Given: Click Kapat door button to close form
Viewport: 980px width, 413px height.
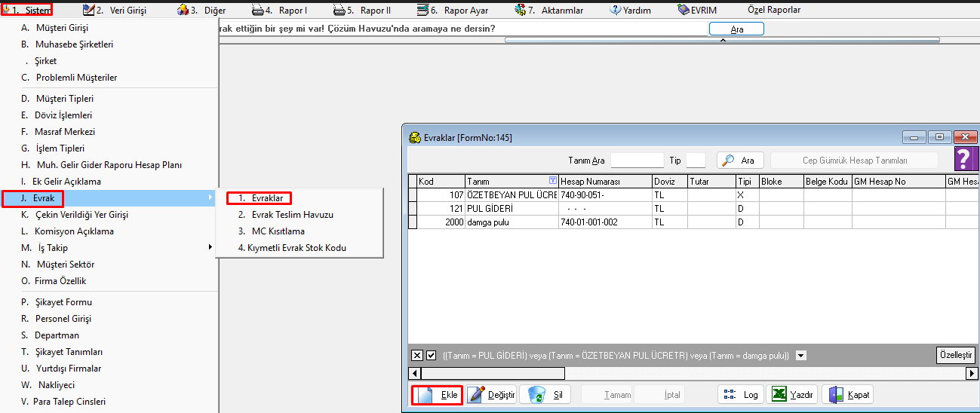Looking at the screenshot, I should point(847,395).
